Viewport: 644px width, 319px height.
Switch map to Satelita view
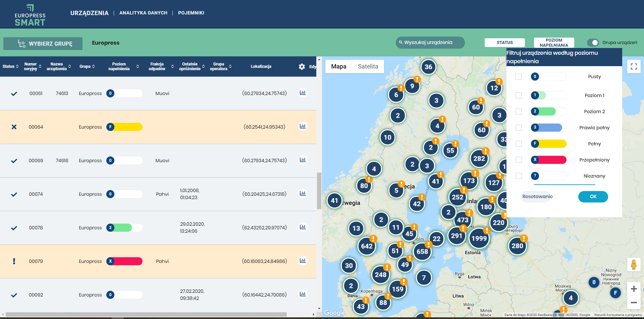tap(368, 66)
